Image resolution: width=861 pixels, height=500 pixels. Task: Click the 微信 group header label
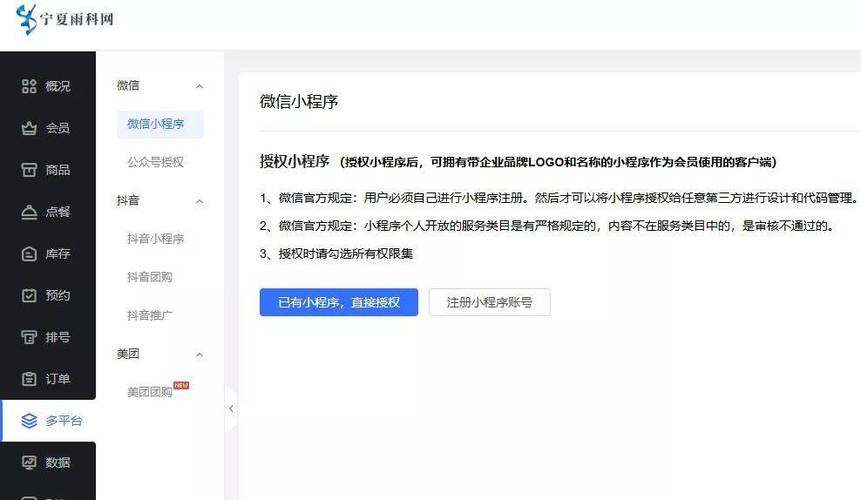(x=128, y=86)
